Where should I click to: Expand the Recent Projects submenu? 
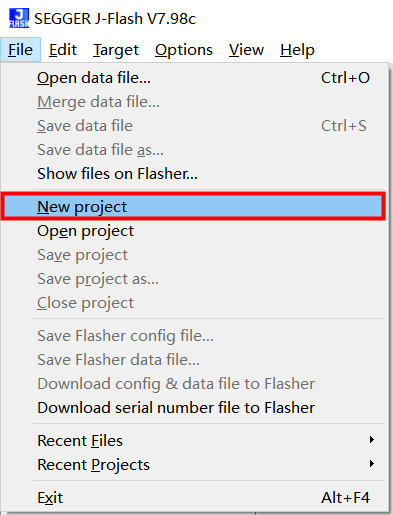tap(194, 465)
